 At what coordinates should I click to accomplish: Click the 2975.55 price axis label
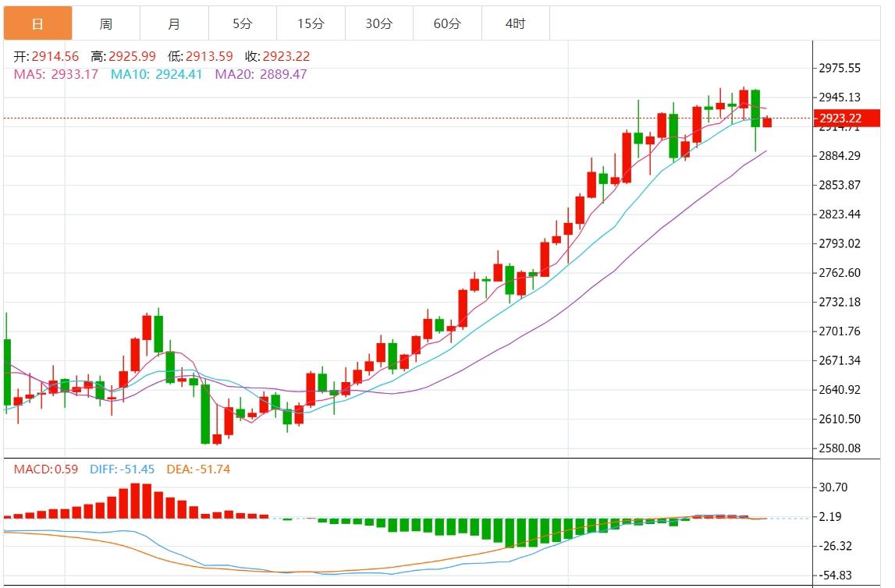(840, 68)
